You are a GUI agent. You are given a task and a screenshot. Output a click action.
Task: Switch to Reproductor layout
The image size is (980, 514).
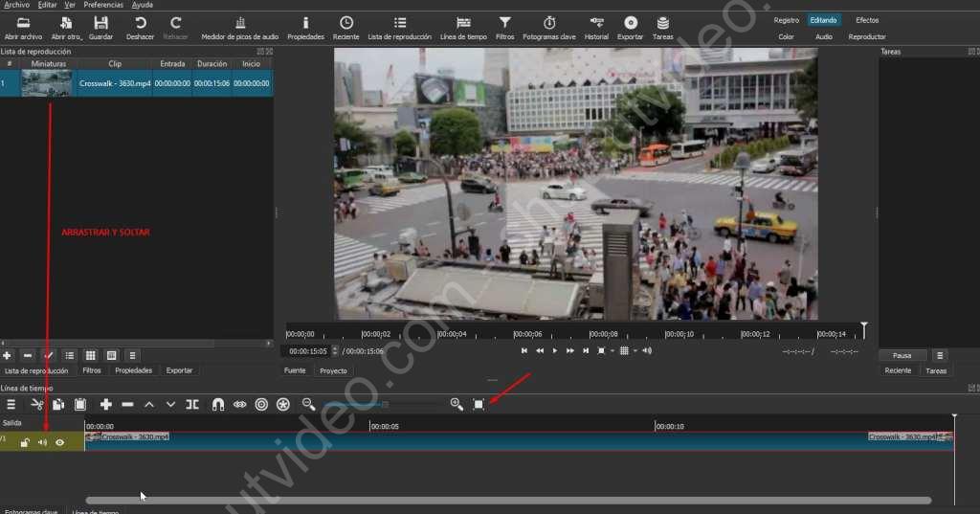867,37
